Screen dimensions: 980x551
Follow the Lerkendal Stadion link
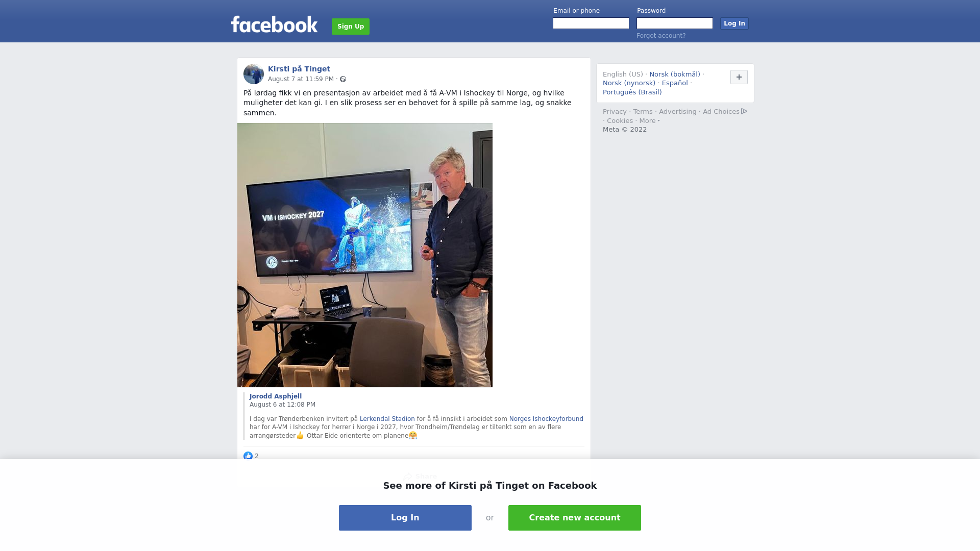coord(387,419)
